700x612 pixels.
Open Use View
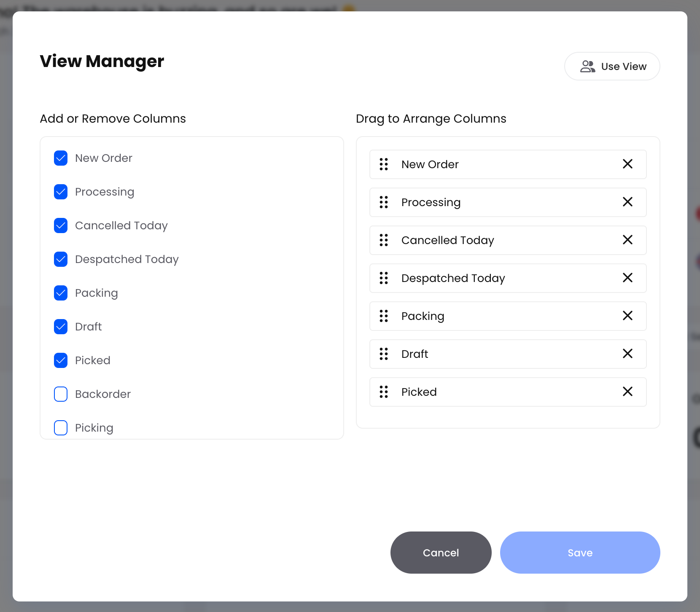tap(612, 66)
